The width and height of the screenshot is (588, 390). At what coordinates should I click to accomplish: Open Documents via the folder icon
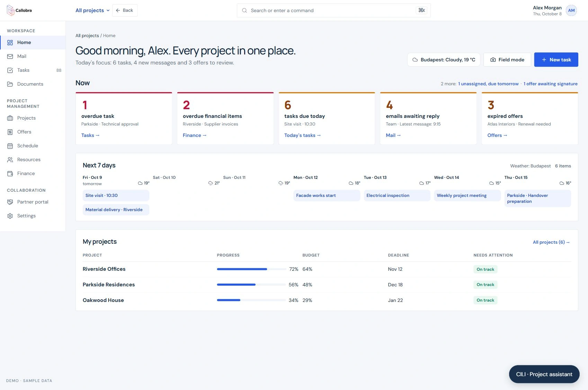pyautogui.click(x=10, y=84)
